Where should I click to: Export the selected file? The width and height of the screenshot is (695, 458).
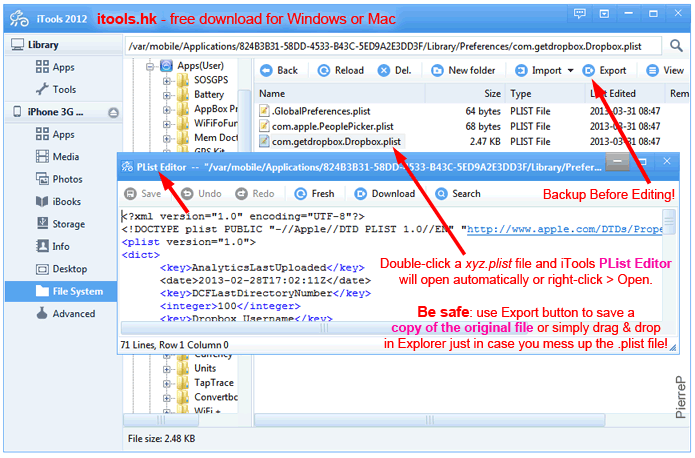(604, 70)
